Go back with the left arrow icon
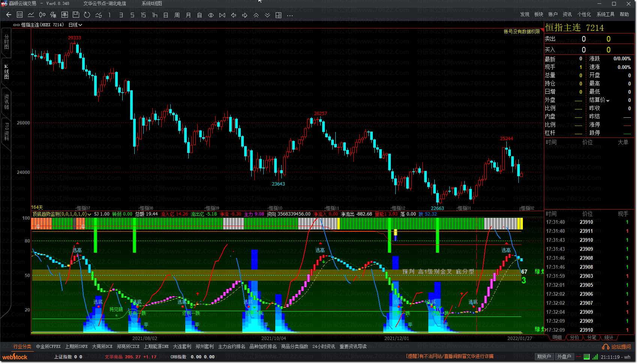The height and width of the screenshot is (364, 638). (9, 15)
